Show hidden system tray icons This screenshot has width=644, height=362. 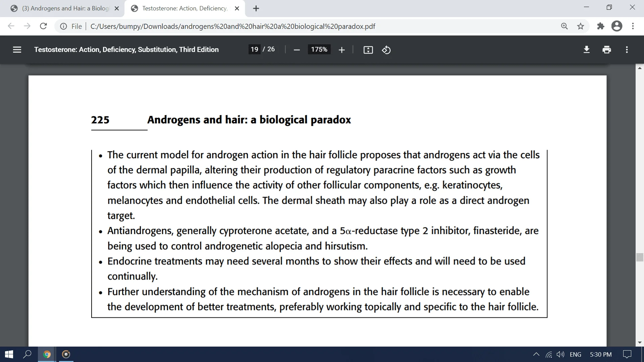(536, 354)
